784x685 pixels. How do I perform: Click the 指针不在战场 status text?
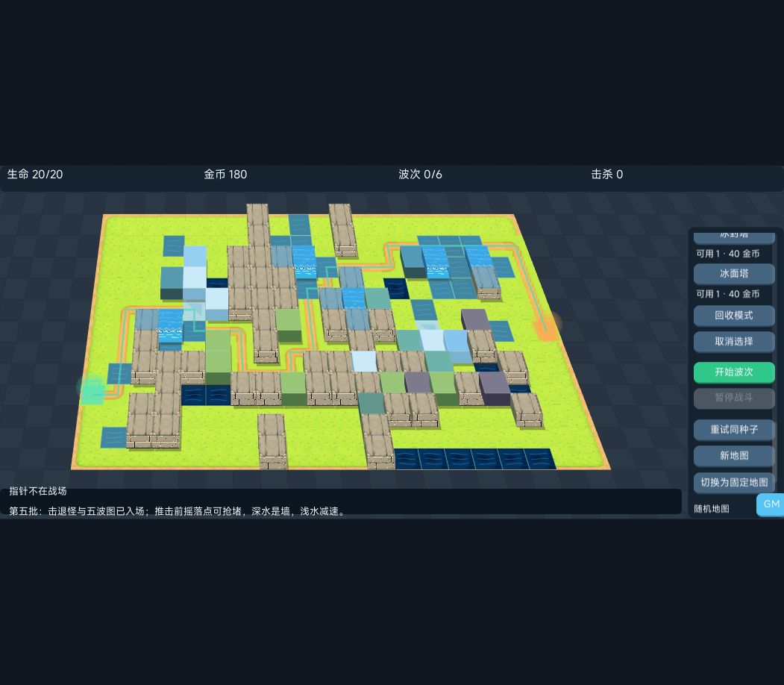pos(38,491)
